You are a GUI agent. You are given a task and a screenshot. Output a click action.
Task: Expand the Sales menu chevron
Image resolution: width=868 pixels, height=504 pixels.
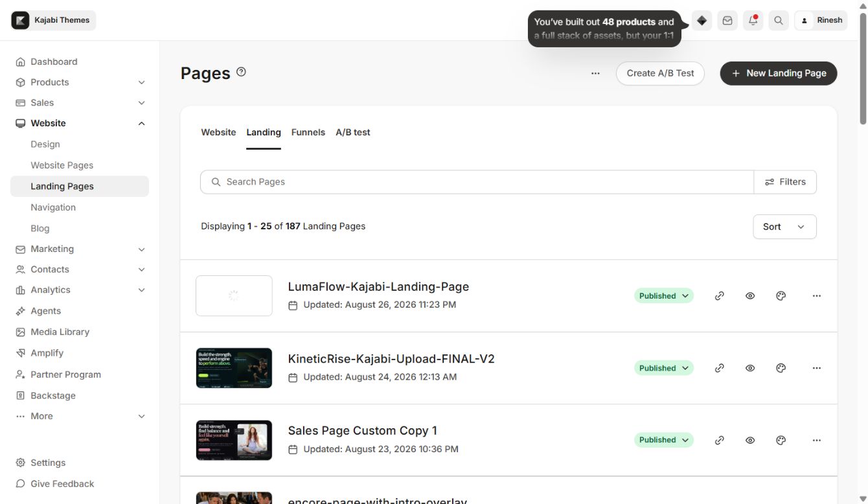141,103
